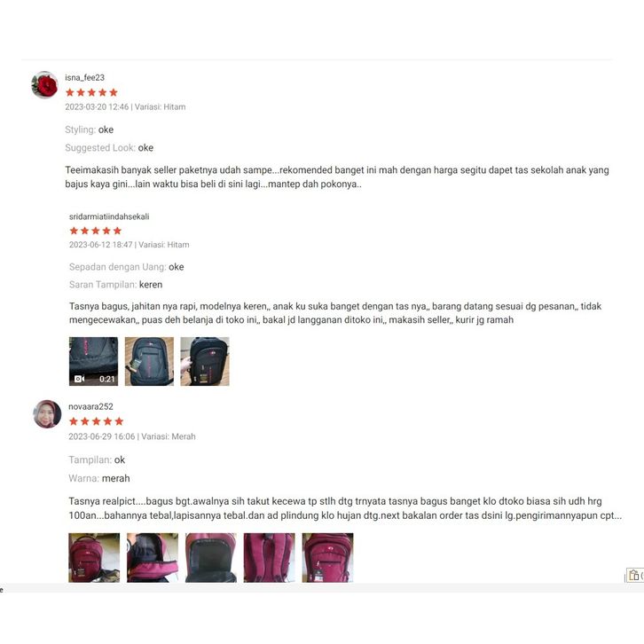The image size is (644, 644).
Task: Open sridarmiatiindahsekali's second black backpack photo
Action: tap(149, 361)
